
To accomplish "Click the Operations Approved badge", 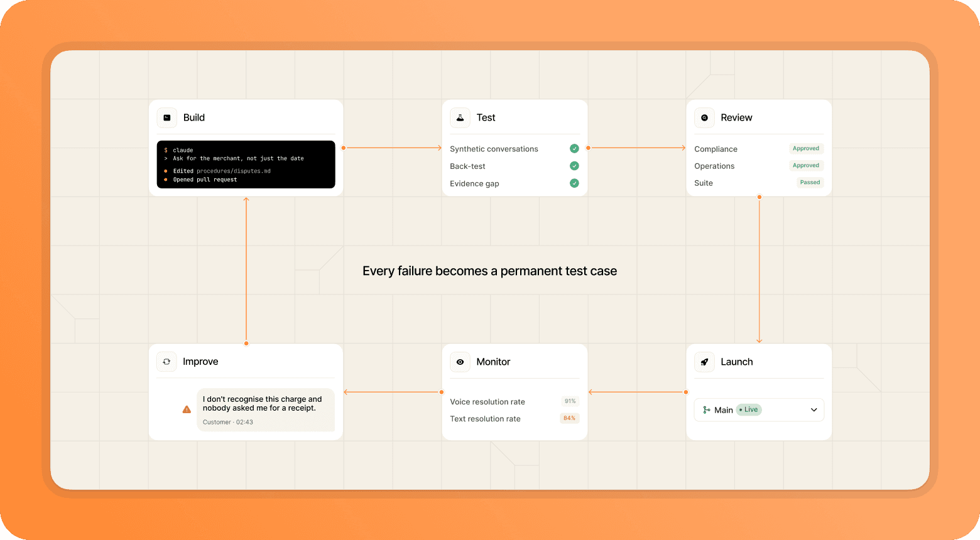I will pos(806,166).
